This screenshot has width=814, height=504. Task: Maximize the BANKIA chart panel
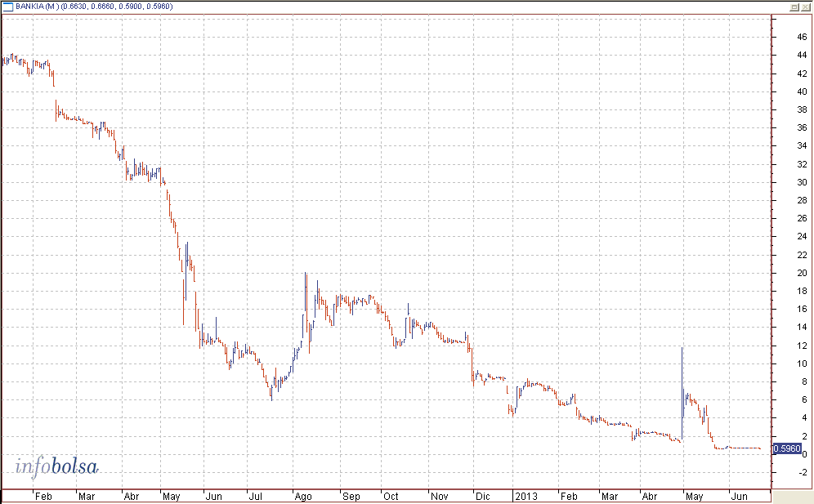click(x=794, y=7)
